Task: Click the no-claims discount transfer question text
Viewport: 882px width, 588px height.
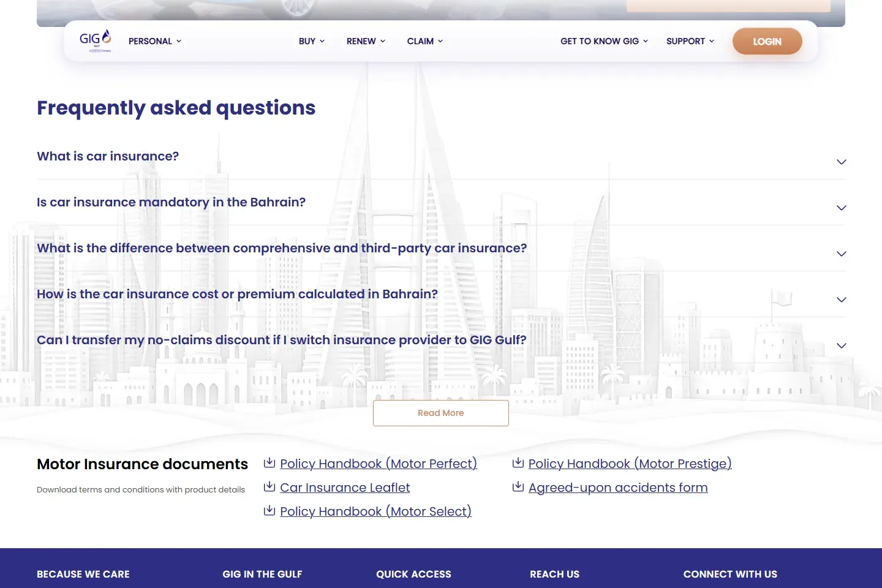Action: pos(282,340)
